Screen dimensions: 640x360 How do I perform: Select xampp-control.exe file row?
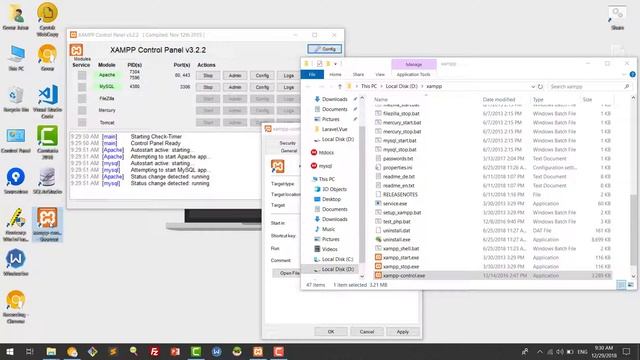click(493, 276)
